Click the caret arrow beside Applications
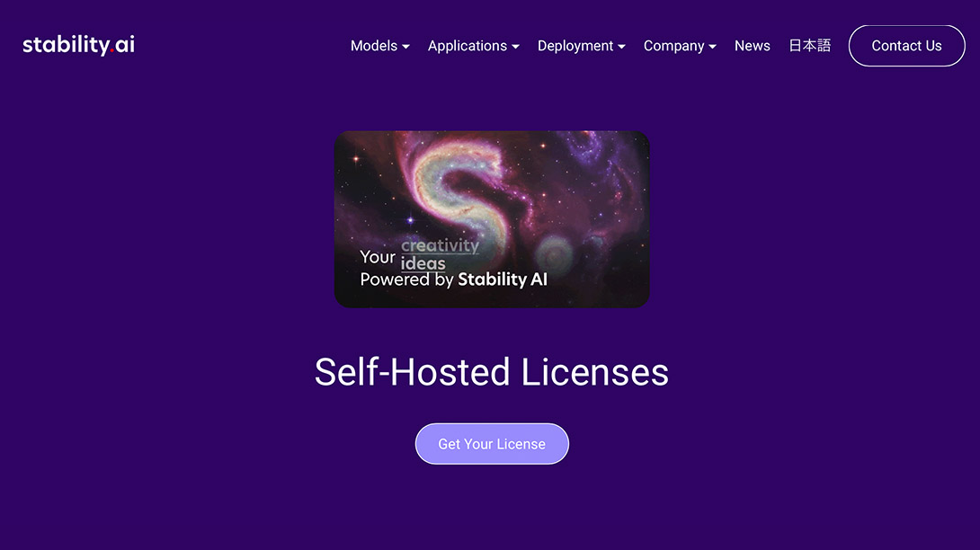The height and width of the screenshot is (550, 980). 516,47
